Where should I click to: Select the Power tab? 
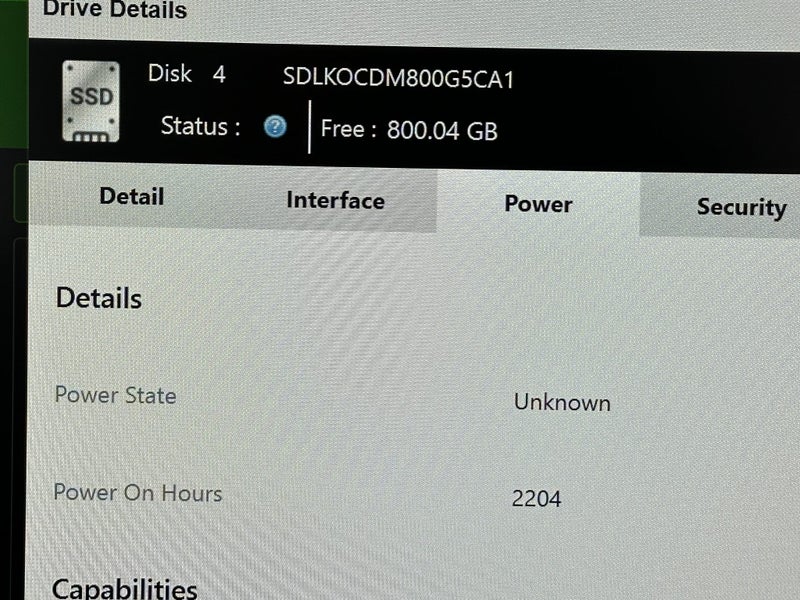[x=538, y=204]
